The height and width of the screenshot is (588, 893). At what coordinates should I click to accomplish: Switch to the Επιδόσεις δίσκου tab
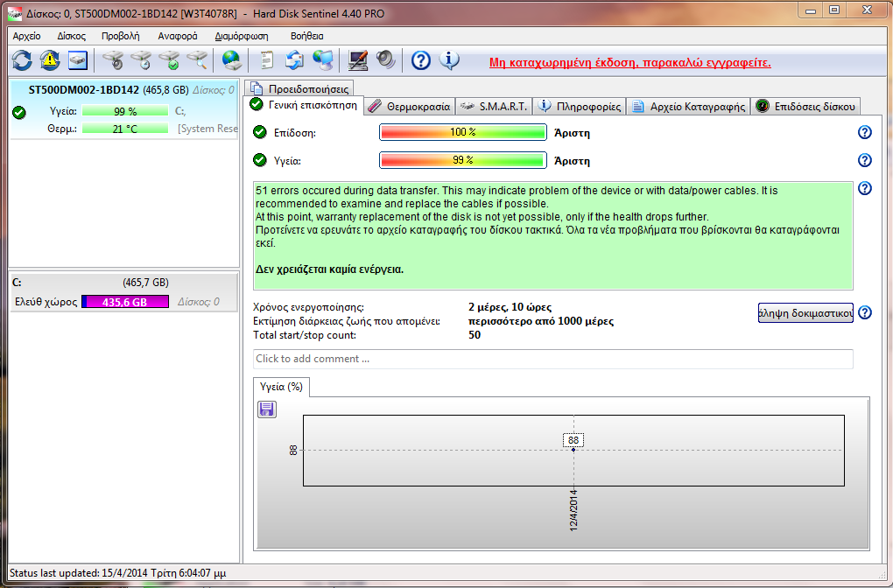(805, 107)
